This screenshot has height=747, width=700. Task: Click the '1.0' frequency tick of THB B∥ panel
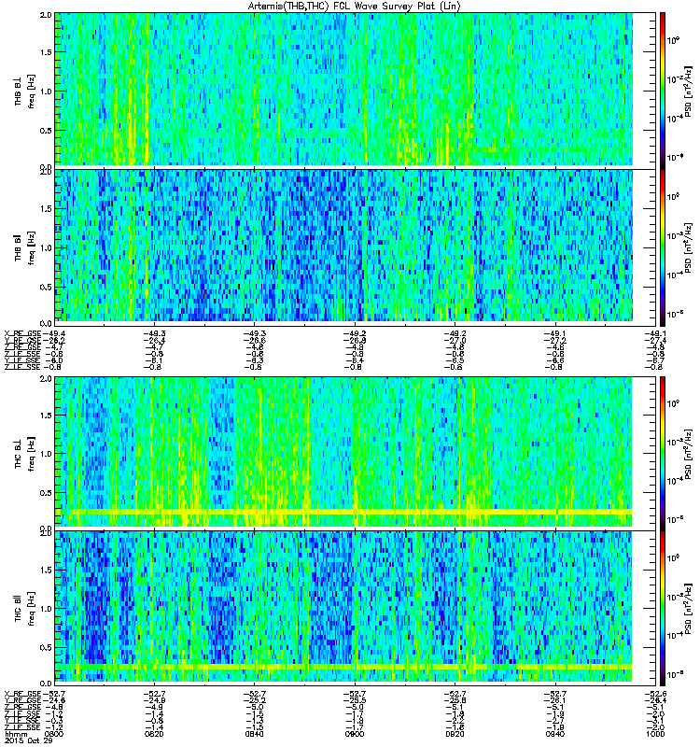pyautogui.click(x=46, y=247)
